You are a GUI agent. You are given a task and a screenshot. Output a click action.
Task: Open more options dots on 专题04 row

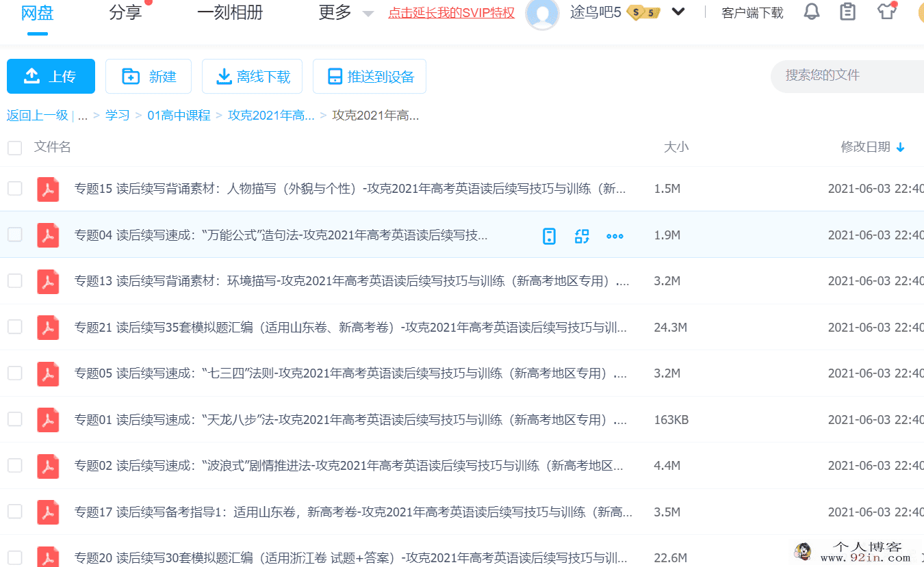pos(615,236)
